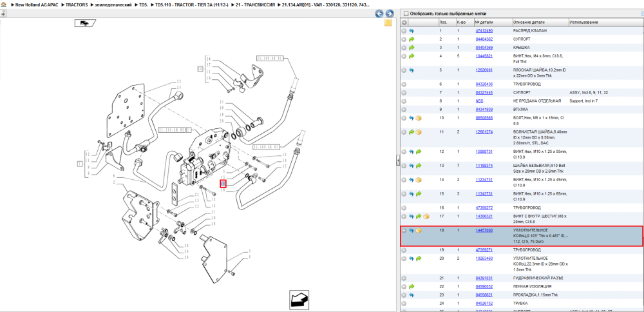Screen dimensions: 644x312
Task: Open the yellow sticky note icon
Action: pyautogui.click(x=388, y=23)
